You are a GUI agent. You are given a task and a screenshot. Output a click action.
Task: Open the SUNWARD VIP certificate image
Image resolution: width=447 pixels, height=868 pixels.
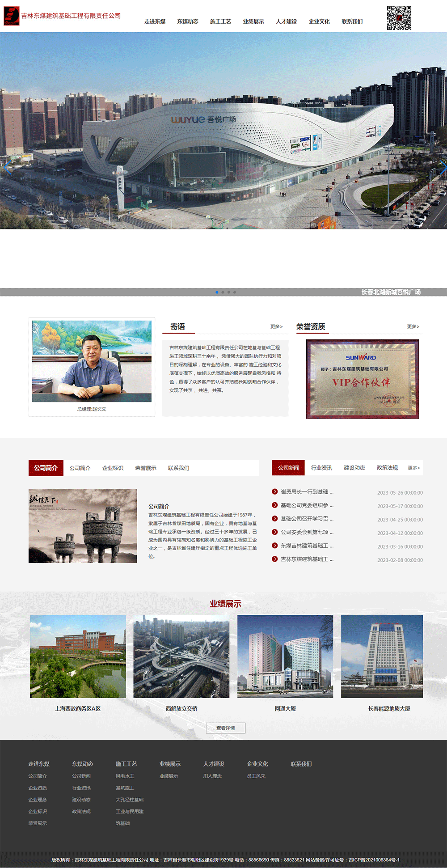tap(363, 379)
